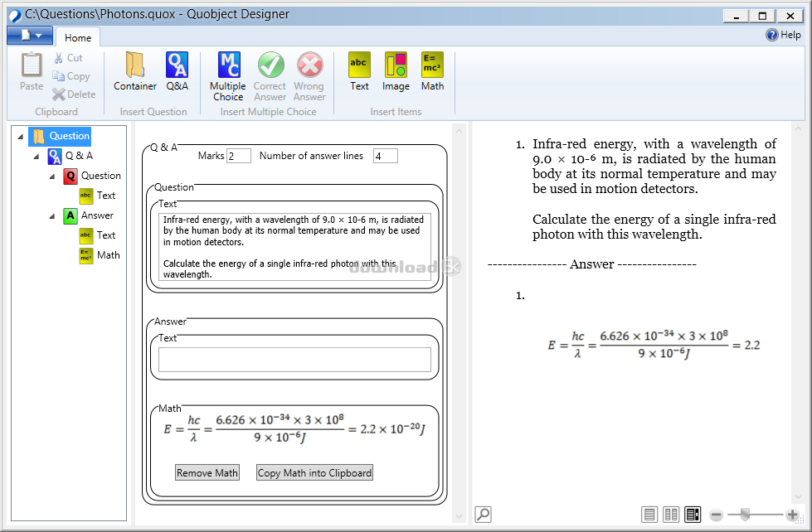812x532 pixels.
Task: Select root Question folder in tree
Action: [60, 136]
